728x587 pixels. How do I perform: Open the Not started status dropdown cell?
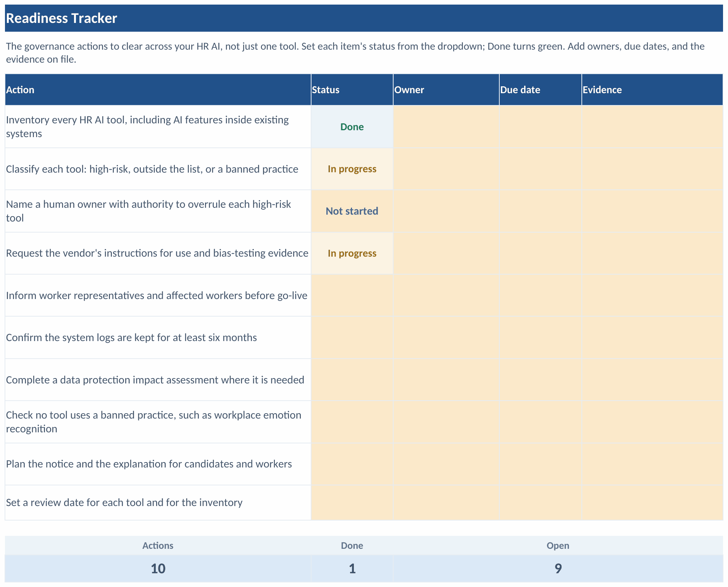click(x=352, y=211)
